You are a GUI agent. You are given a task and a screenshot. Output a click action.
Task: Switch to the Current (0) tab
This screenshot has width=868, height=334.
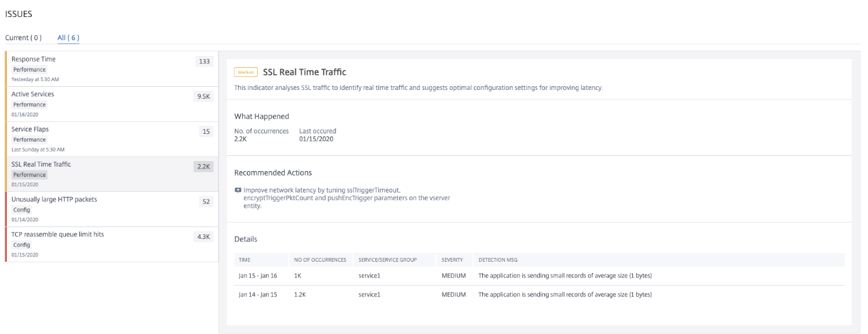(23, 38)
